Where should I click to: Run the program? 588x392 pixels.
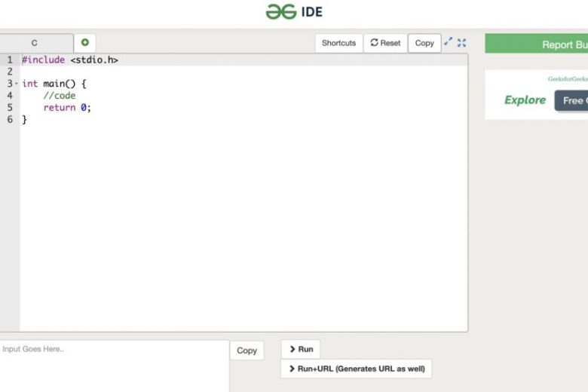coord(301,349)
